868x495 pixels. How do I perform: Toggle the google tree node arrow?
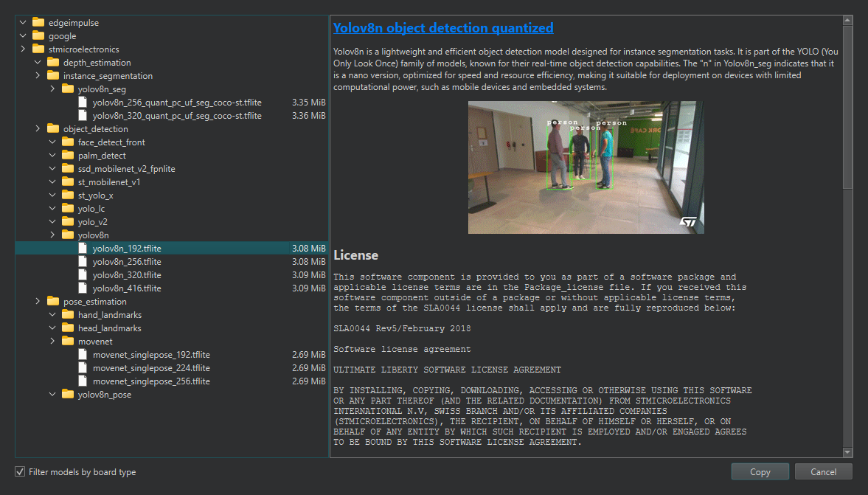coord(23,36)
